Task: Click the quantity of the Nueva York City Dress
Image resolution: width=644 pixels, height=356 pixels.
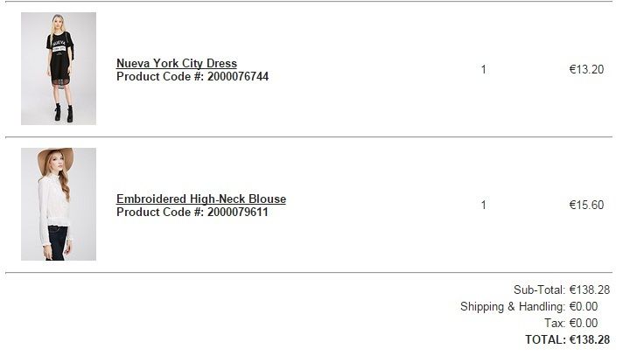Action: [x=483, y=70]
